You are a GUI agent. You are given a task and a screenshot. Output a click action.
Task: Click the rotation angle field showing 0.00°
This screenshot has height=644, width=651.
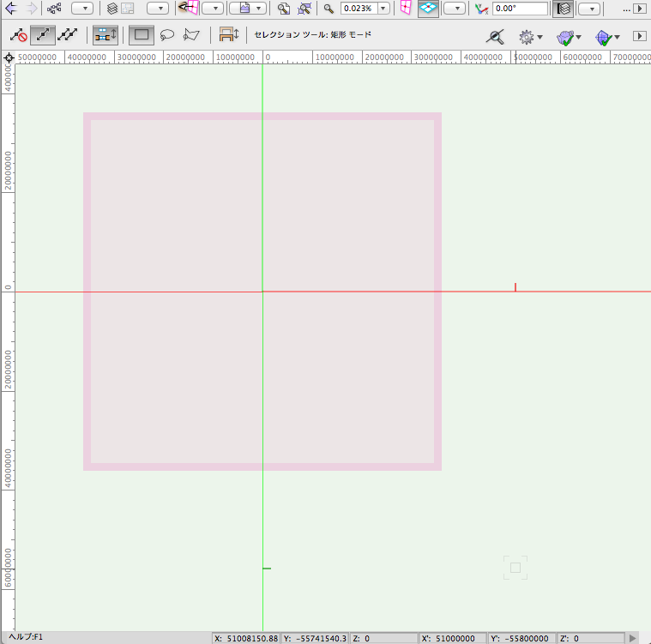[x=519, y=9]
